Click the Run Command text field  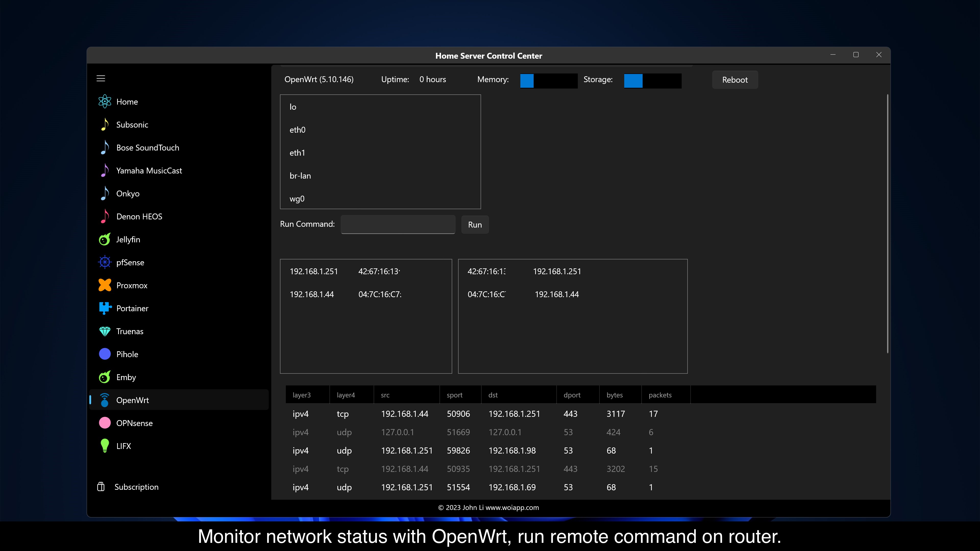[398, 224]
